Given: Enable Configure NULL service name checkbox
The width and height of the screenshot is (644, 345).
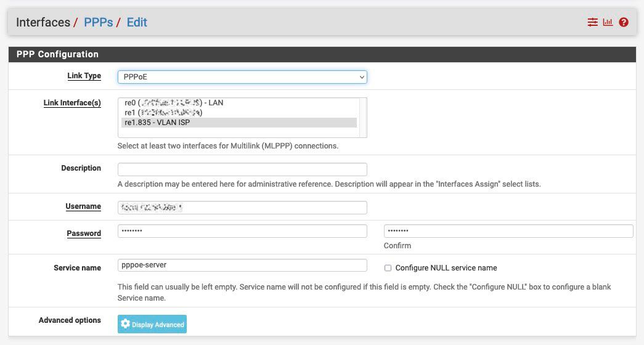Looking at the screenshot, I should pos(388,268).
